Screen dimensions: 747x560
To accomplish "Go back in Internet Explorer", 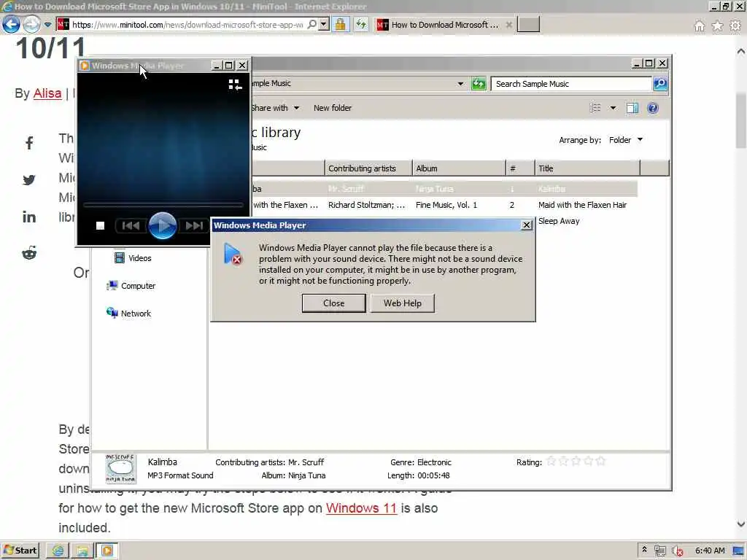I will (x=12, y=24).
